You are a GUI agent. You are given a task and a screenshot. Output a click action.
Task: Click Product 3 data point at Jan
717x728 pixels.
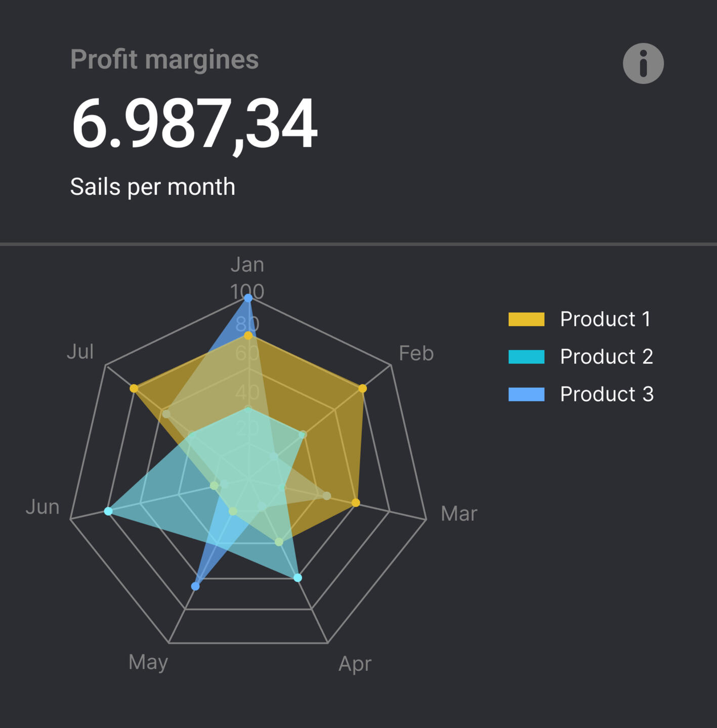248,298
